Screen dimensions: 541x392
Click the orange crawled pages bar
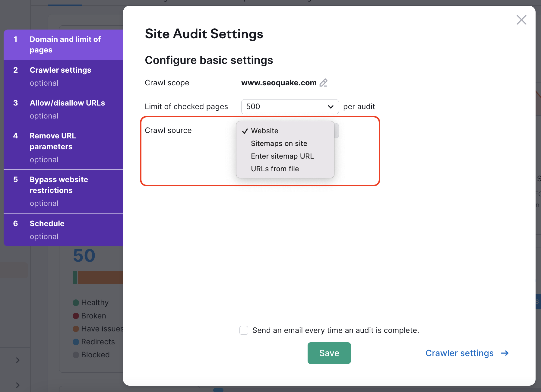(100, 277)
